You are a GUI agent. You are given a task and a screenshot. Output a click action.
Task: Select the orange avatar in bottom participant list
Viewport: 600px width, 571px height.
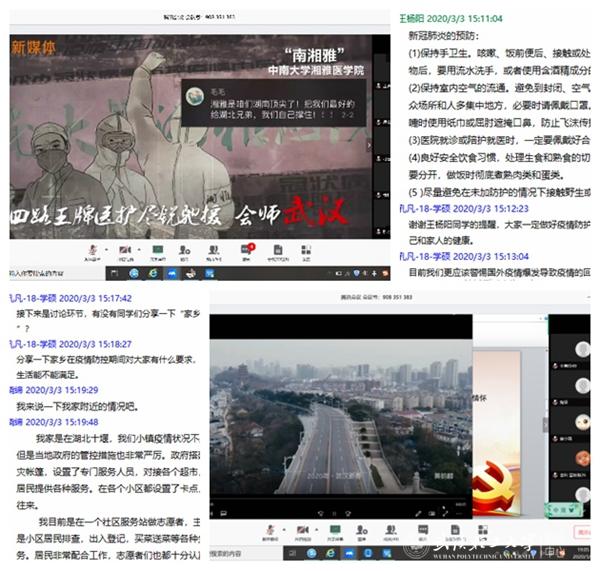(x=582, y=457)
